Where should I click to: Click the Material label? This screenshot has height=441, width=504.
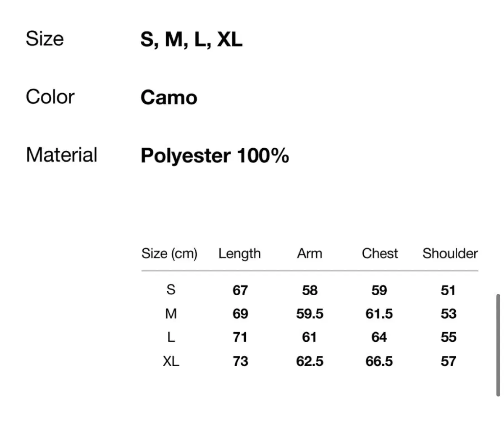click(x=61, y=155)
